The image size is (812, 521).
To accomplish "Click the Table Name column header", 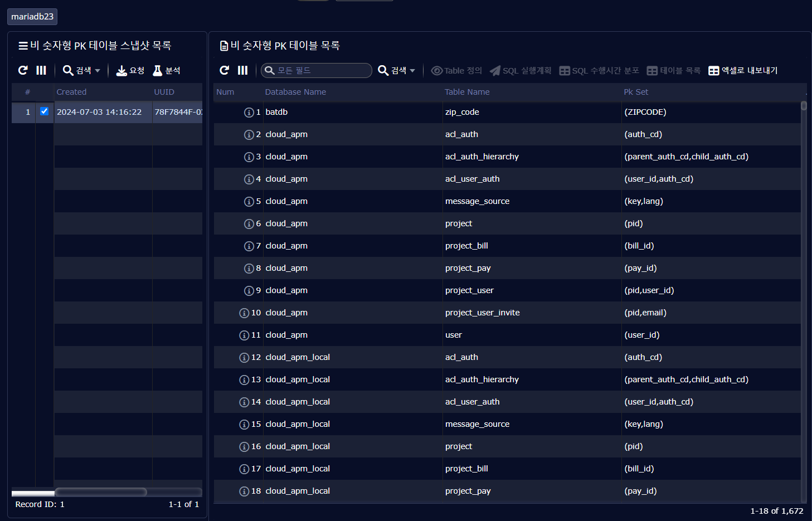I will point(467,92).
